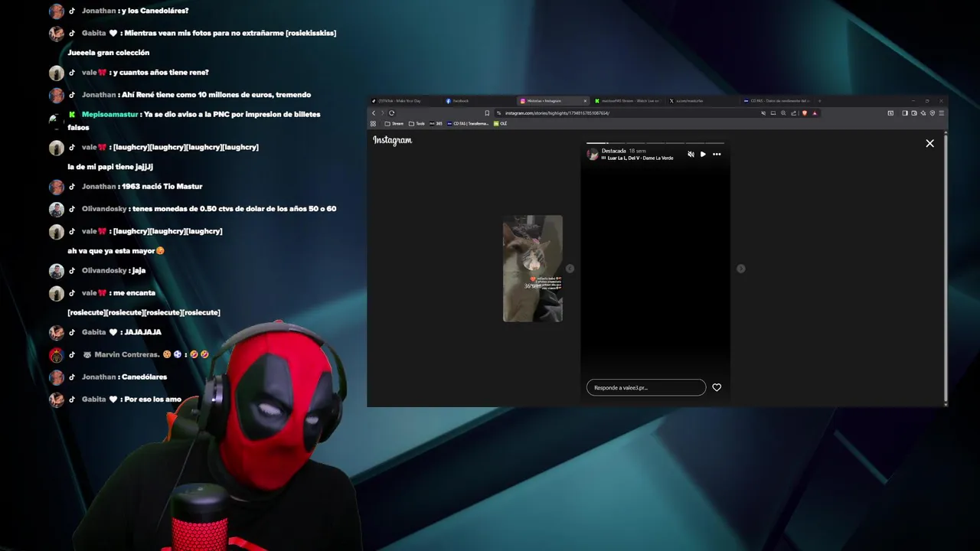This screenshot has width=980, height=551.
Task: Play the paused Instagram story
Action: (704, 155)
